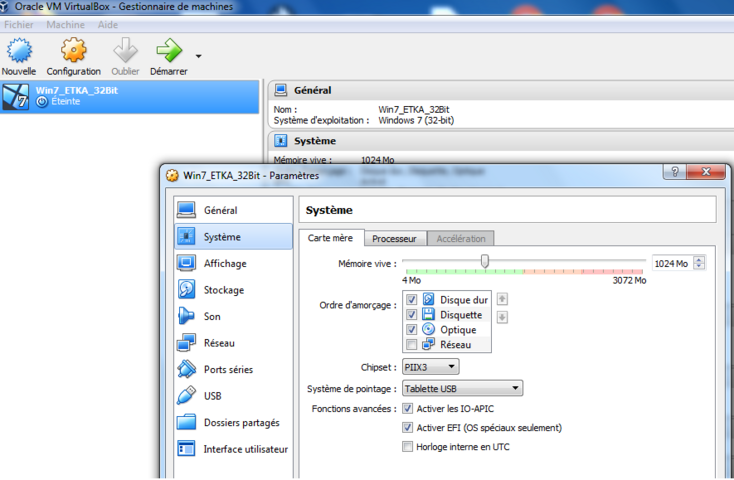This screenshot has width=734, height=480.
Task: Open Réseau settings category in sidebar
Action: 233,343
